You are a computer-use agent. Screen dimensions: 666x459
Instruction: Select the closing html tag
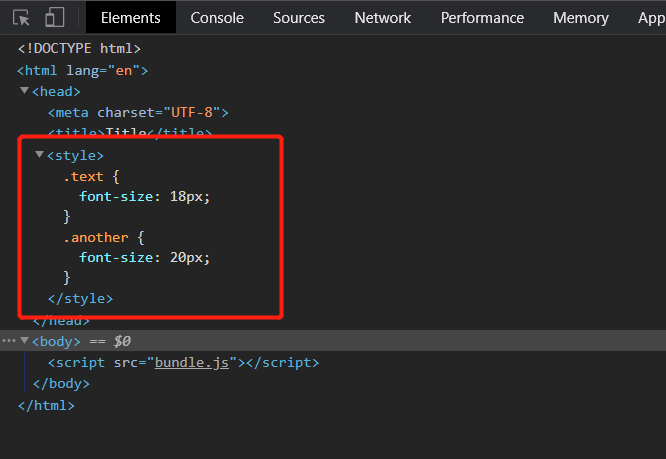click(x=46, y=405)
